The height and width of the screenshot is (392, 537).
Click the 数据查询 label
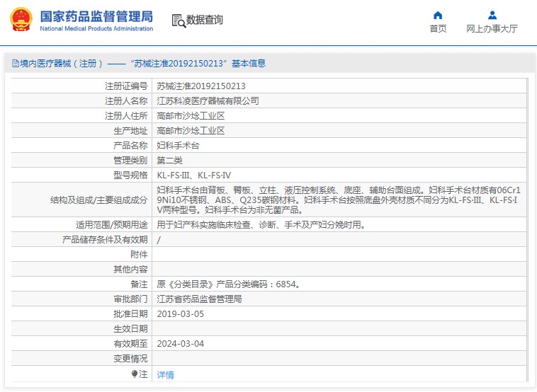point(205,20)
